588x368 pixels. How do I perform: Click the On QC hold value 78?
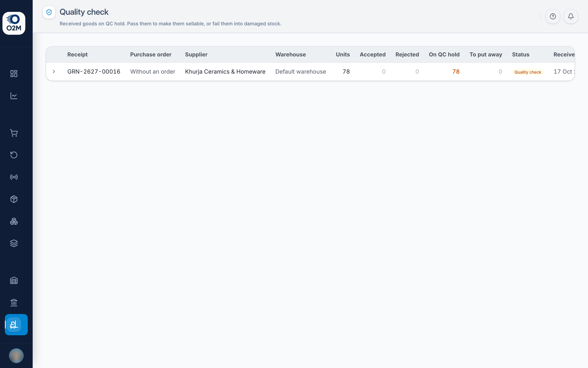click(x=456, y=71)
